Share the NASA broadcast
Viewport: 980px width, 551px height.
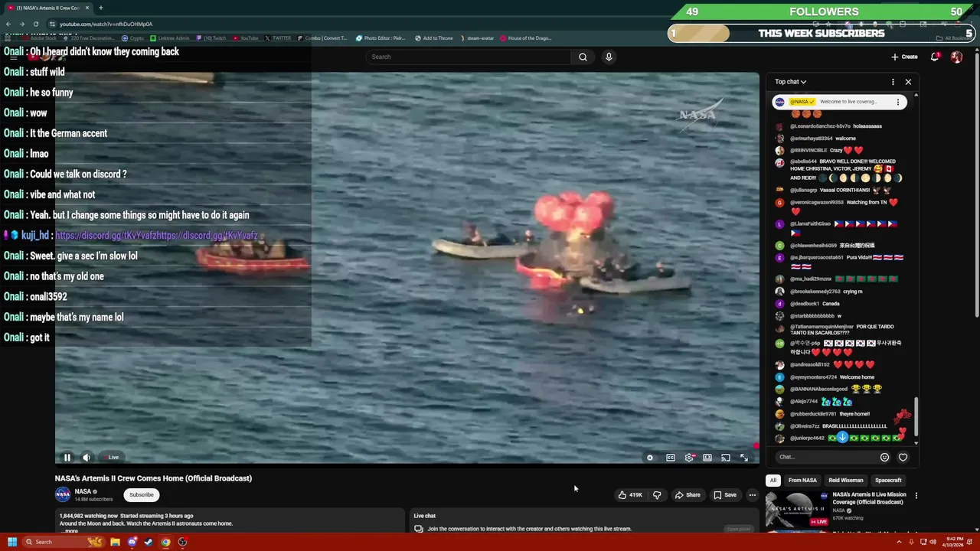(688, 495)
